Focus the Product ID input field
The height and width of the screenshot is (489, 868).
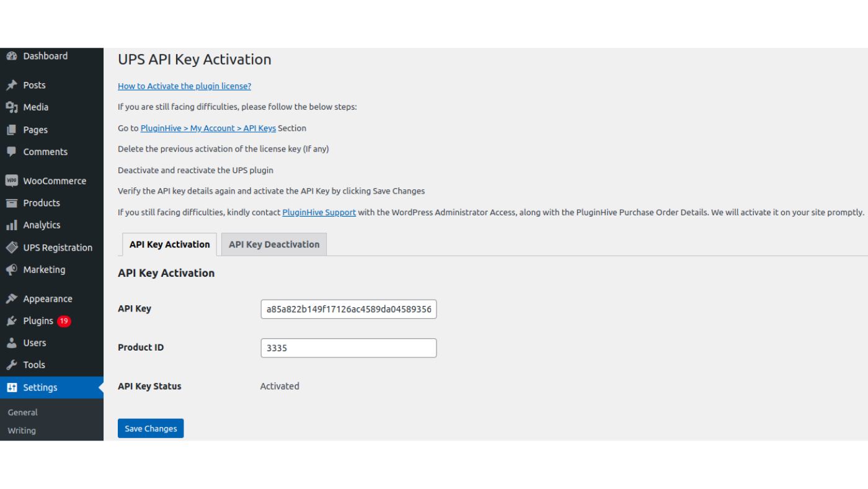point(348,348)
